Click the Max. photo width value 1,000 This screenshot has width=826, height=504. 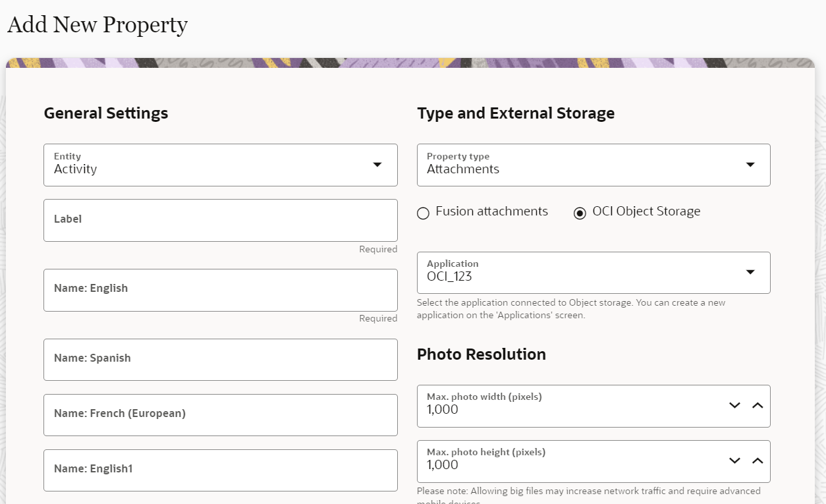coord(443,410)
